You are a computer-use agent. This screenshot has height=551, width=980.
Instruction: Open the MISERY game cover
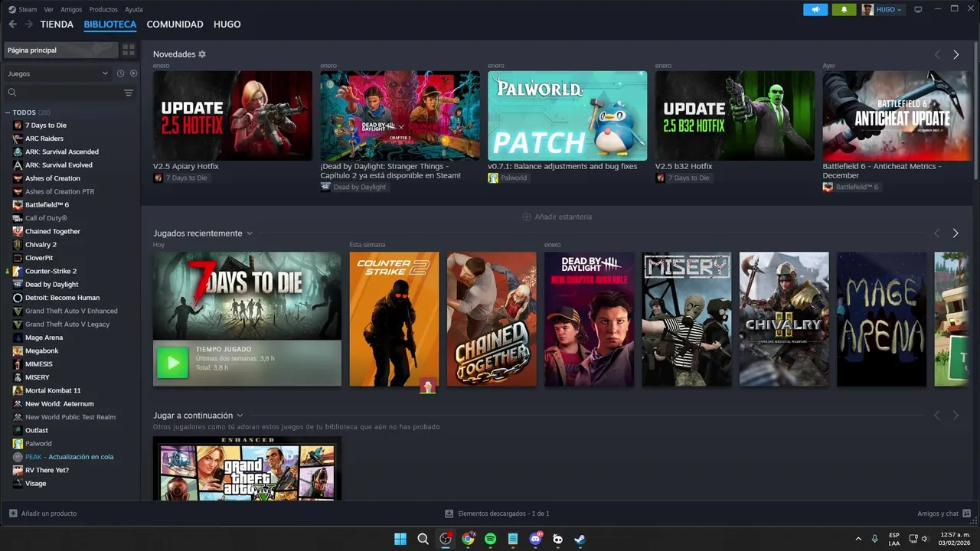(687, 319)
